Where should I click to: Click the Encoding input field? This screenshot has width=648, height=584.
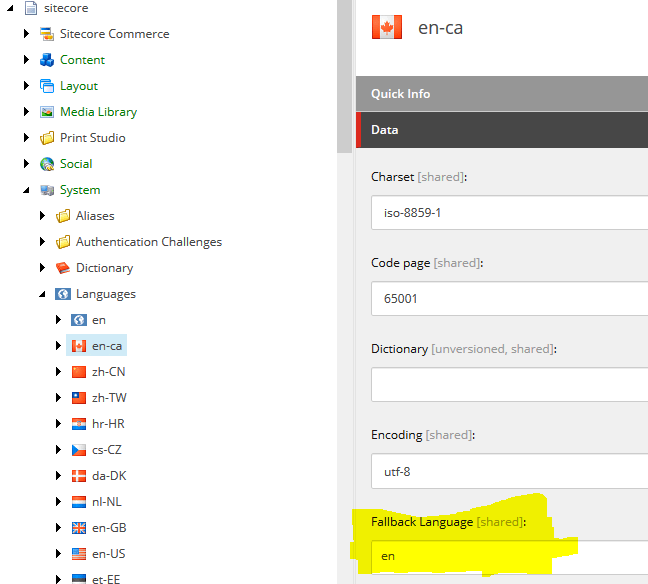[x=510, y=472]
